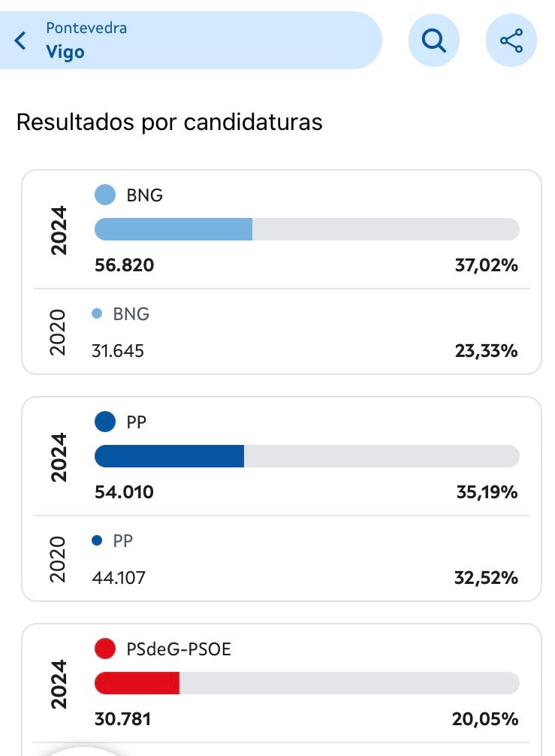Click the PP results card
Viewport: 555px width, 756px height.
[x=278, y=496]
